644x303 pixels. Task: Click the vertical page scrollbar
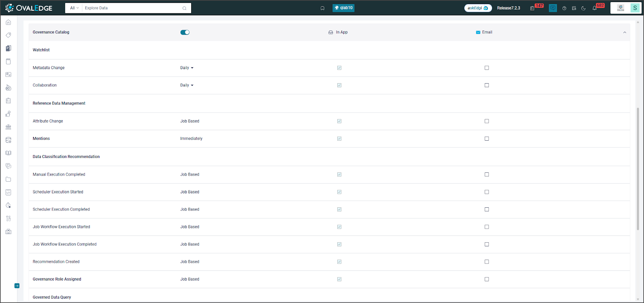pyautogui.click(x=638, y=169)
